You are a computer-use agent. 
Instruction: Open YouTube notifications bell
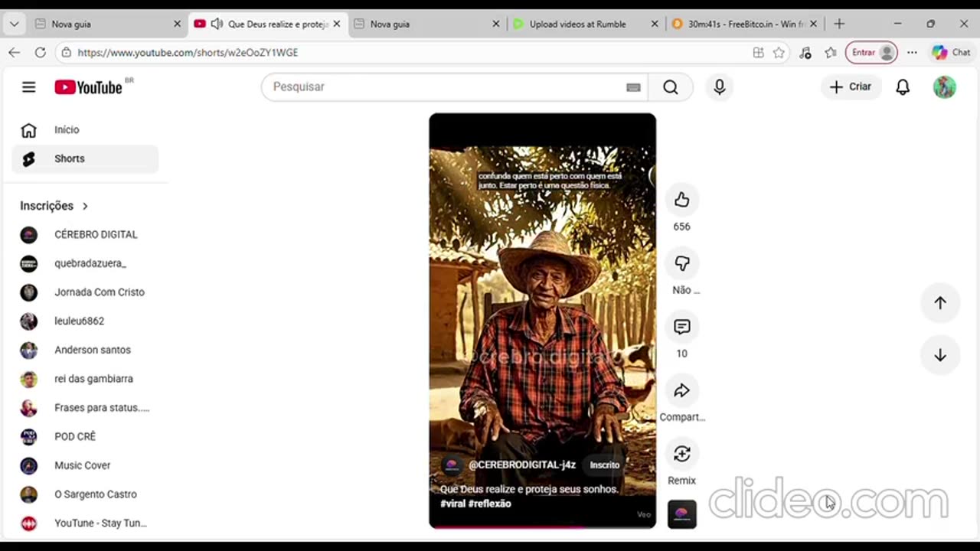903,87
